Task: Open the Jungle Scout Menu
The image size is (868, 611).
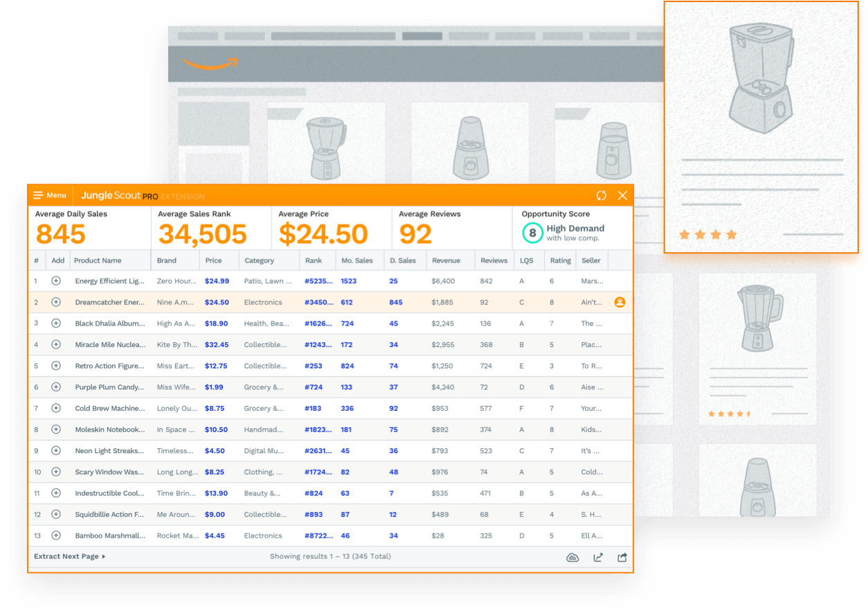Action: coord(50,195)
